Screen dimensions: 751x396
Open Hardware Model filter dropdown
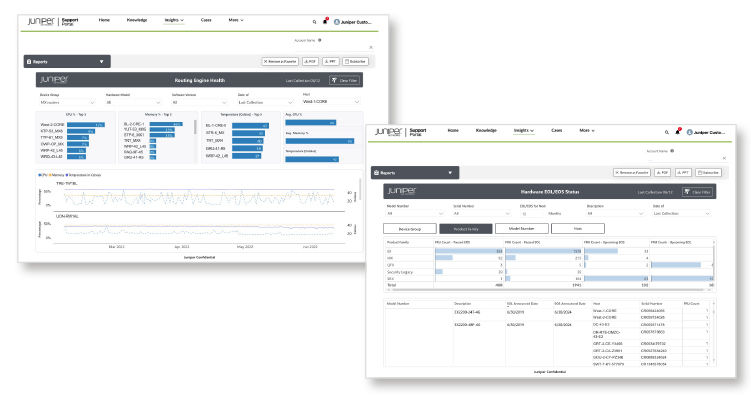tap(134, 102)
